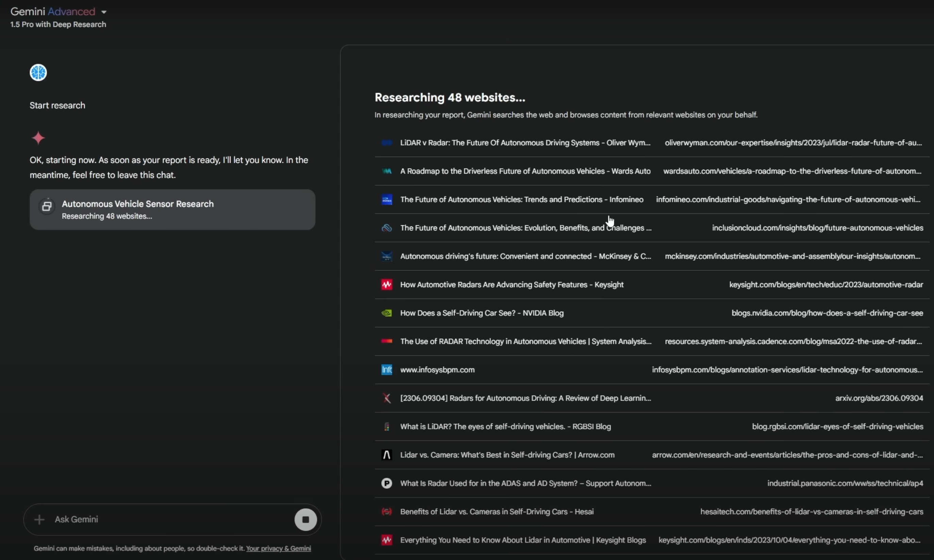The image size is (934, 560).
Task: Click the arxiv.org/abs/2306.09304 URL
Action: tap(879, 398)
